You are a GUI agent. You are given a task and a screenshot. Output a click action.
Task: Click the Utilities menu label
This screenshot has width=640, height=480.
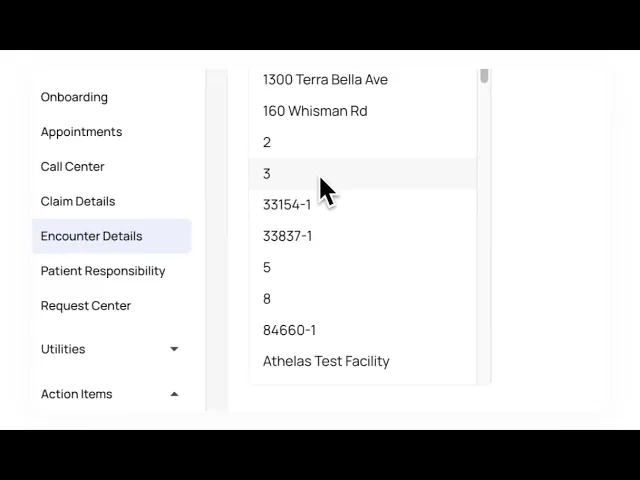(63, 349)
